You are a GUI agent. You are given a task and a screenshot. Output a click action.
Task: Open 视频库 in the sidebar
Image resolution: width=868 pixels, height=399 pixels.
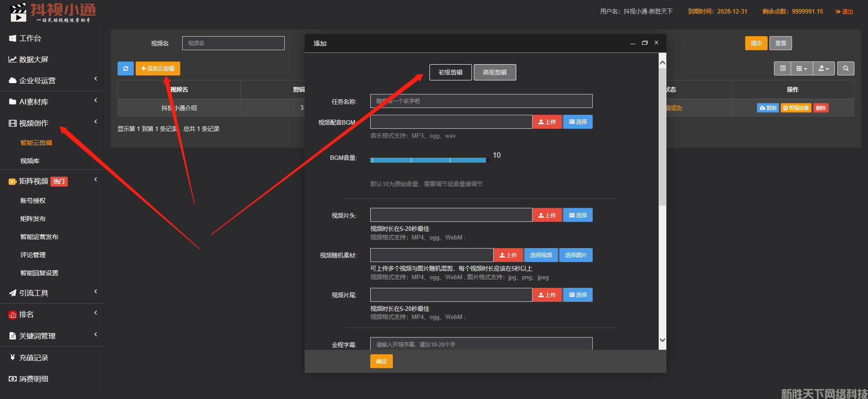(x=30, y=161)
